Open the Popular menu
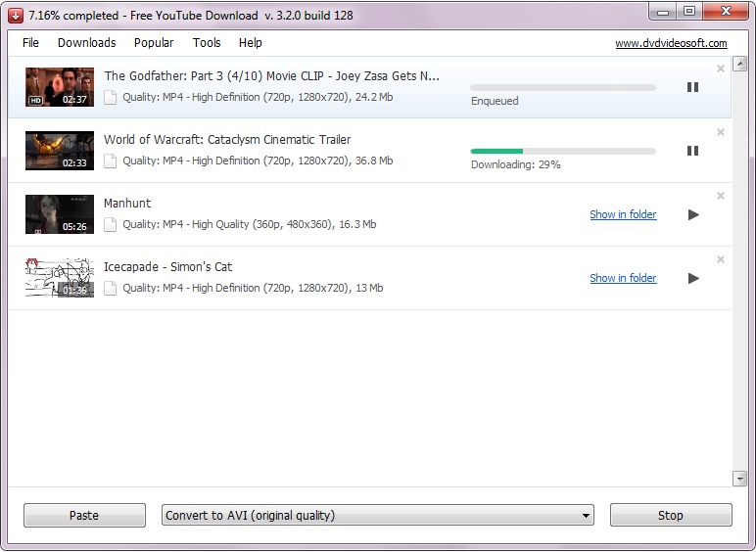The height and width of the screenshot is (552, 756). tap(154, 43)
